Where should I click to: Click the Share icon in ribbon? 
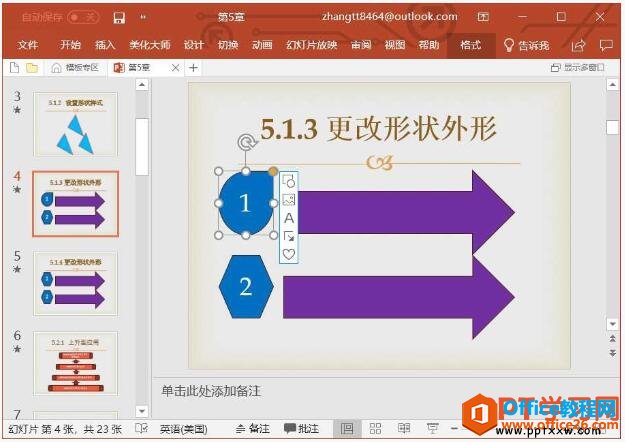coord(578,45)
